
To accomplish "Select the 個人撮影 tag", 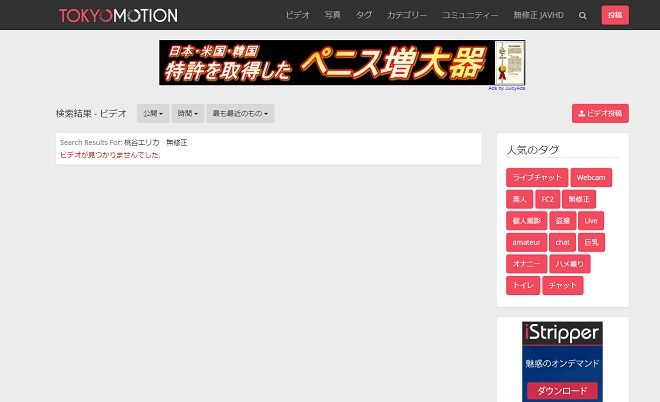I will click(527, 221).
